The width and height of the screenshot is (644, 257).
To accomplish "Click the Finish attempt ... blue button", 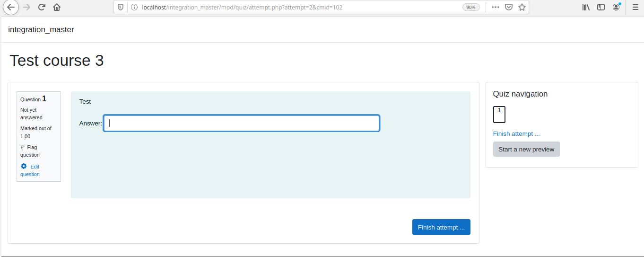I will [x=441, y=227].
